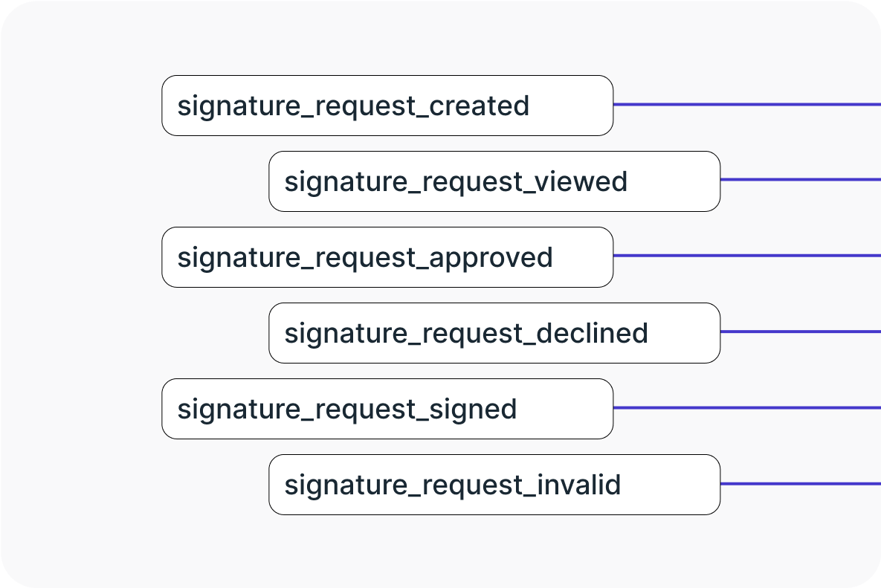
Task: Select the purple line beside signature_request_invalid
Action: [x=801, y=484]
